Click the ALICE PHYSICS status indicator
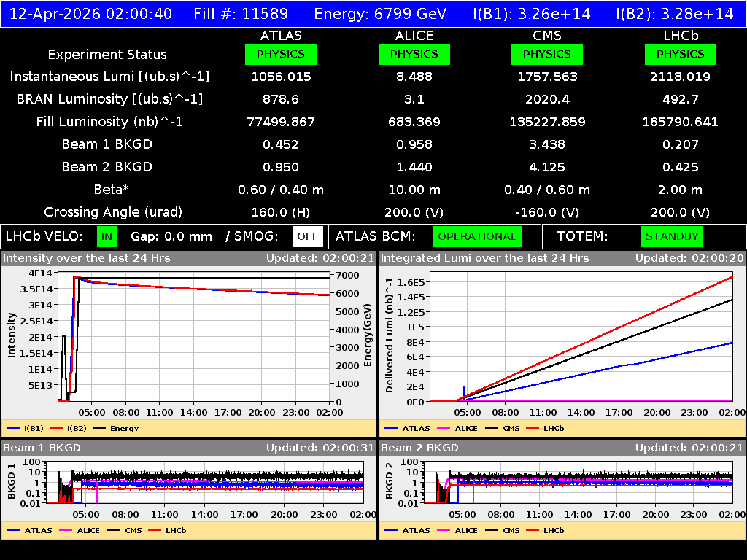The width and height of the screenshot is (747, 560). pos(414,54)
